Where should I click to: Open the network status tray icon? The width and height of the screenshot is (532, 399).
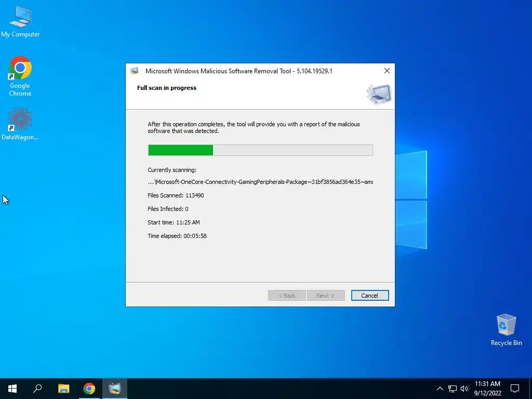(453, 389)
